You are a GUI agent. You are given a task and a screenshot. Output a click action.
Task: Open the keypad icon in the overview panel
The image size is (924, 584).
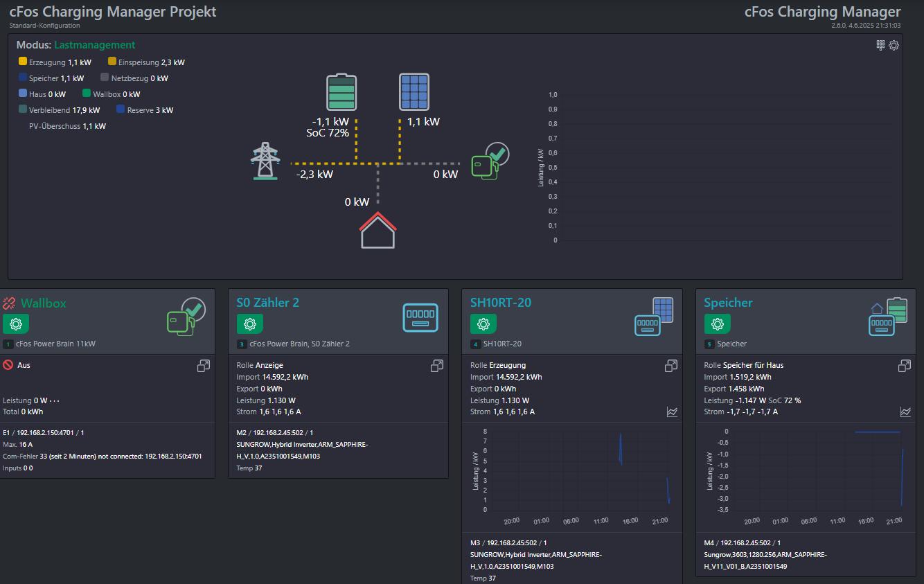pyautogui.click(x=880, y=45)
